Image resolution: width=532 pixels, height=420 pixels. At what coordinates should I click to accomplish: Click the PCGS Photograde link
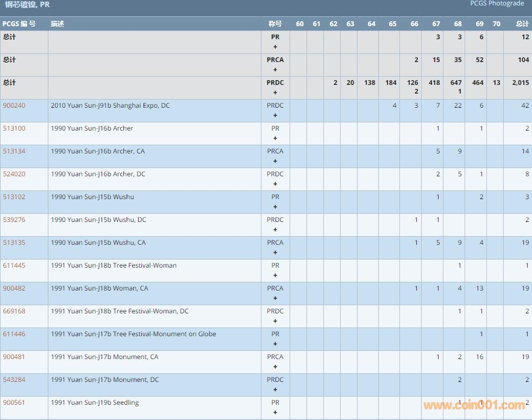pyautogui.click(x=497, y=4)
